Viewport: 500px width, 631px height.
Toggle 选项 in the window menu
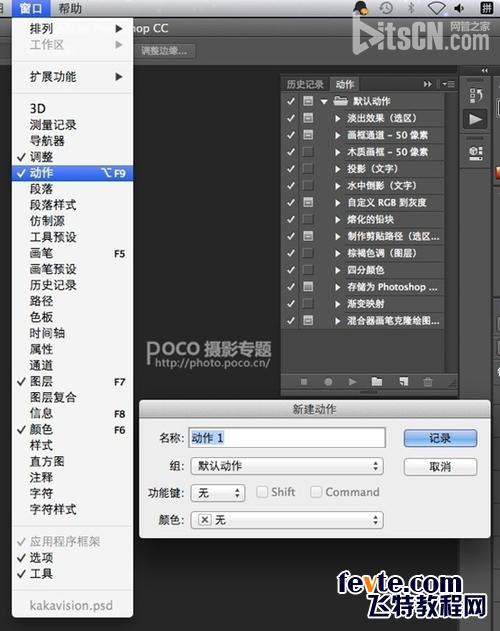[x=72, y=557]
